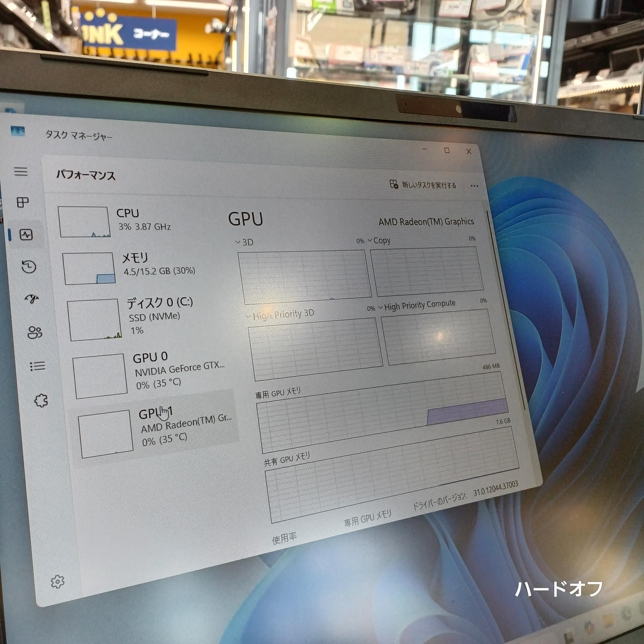The height and width of the screenshot is (644, 644).
Task: Click the 専用 GPU メモリ usage graph
Action: [x=382, y=412]
